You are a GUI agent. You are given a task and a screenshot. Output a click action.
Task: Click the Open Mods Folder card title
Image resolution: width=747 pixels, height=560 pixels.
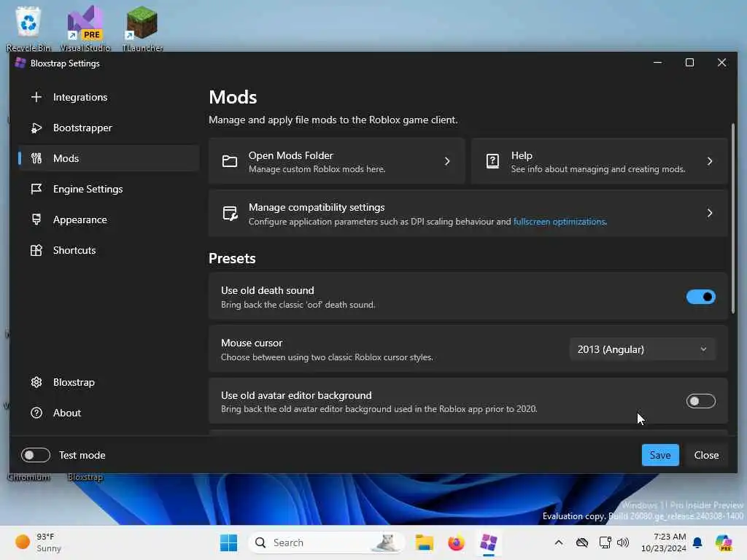290,155
